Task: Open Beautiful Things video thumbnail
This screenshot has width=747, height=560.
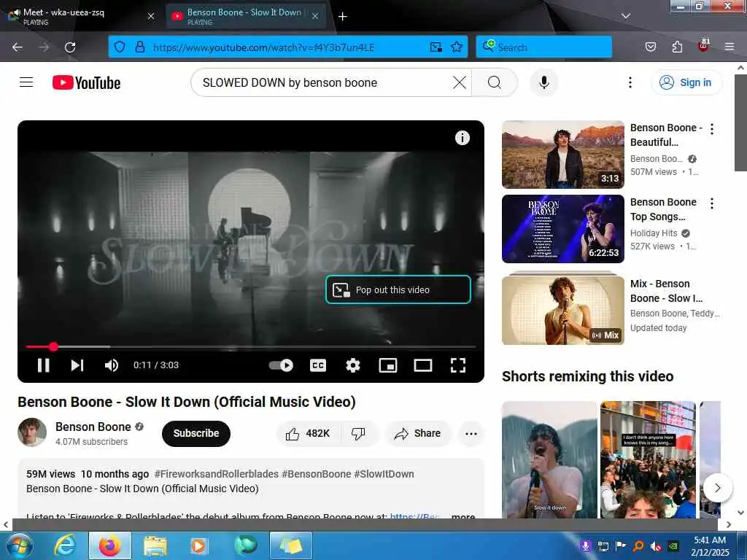Action: coord(562,155)
